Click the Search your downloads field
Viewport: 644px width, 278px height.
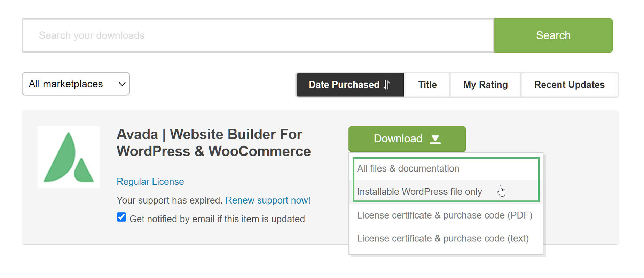[x=258, y=35]
